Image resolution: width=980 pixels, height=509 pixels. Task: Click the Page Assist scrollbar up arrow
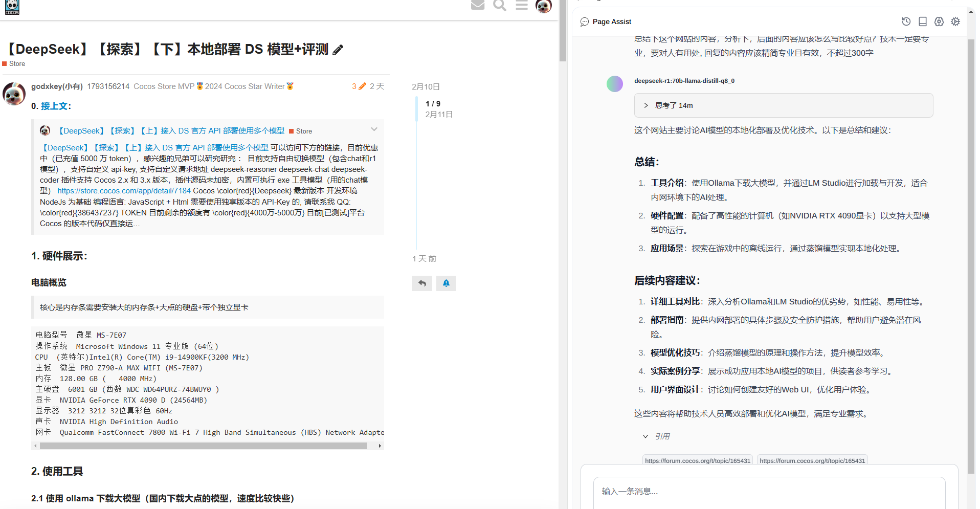(x=971, y=11)
